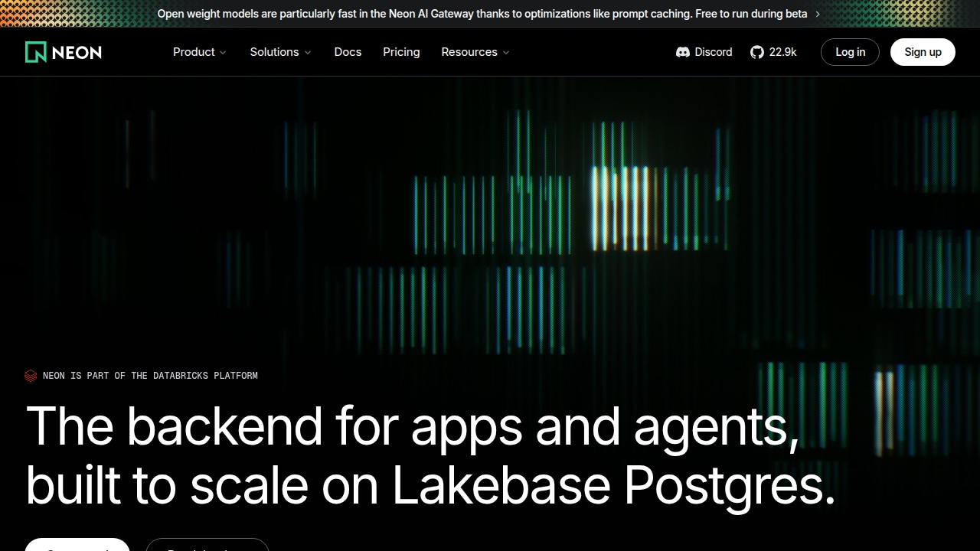The height and width of the screenshot is (551, 980).
Task: Click the Neon logo icon
Action: tap(36, 52)
